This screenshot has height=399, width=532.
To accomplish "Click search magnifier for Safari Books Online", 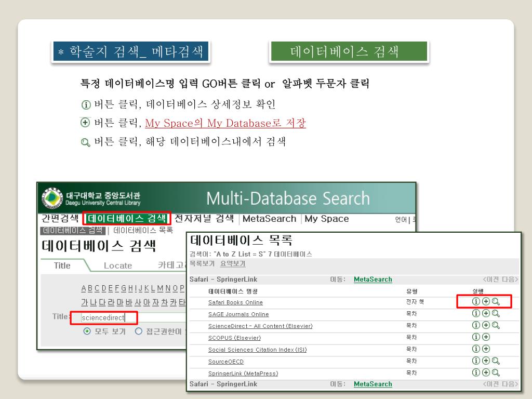I will tap(496, 302).
